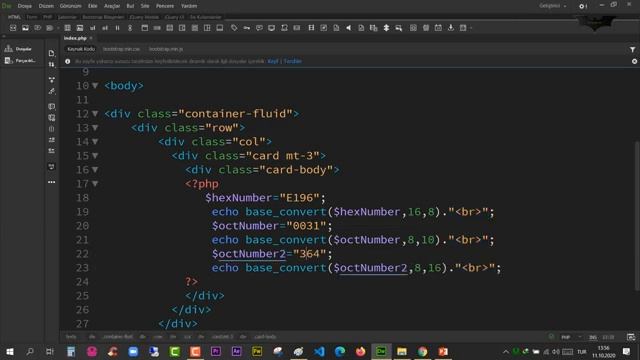Collapse the row div on line 13
Image resolution: width=640 pixels, height=360 pixels.
pos(95,128)
